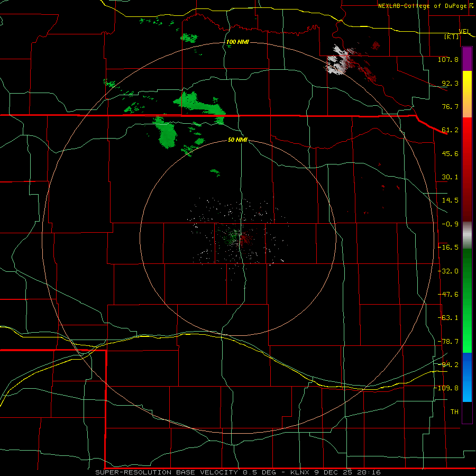Select the -94.2 scale value
The width and height of the screenshot is (476, 476).
[448, 364]
